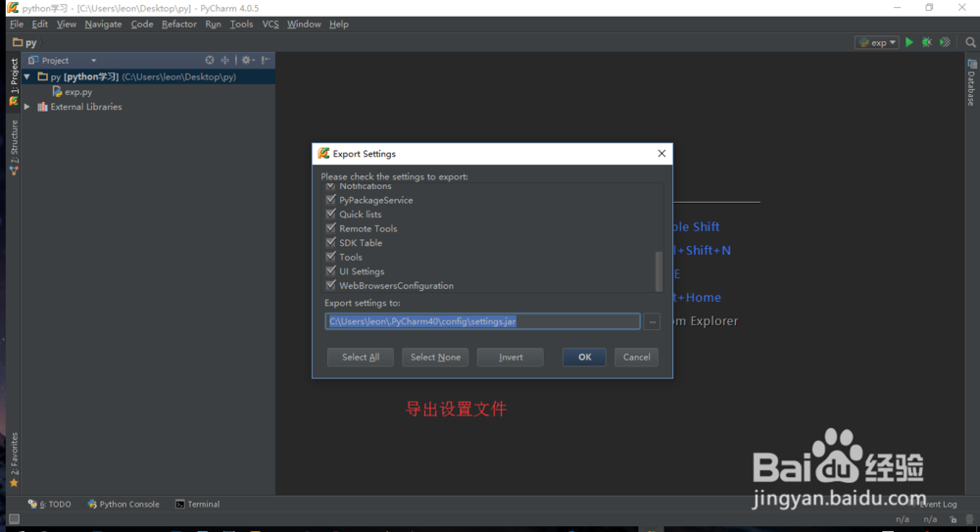Open TODO tool window tab
The image size is (980, 532).
click(50, 504)
